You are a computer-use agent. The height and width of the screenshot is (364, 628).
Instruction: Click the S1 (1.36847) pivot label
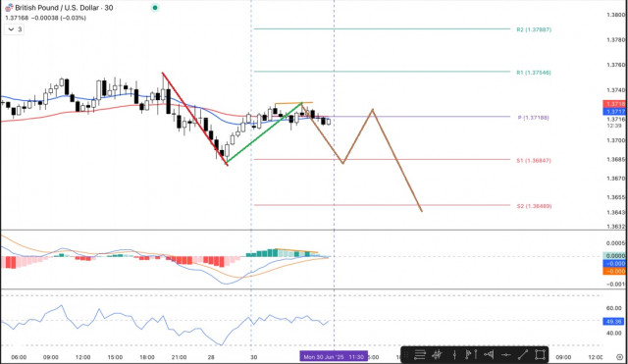(x=534, y=161)
